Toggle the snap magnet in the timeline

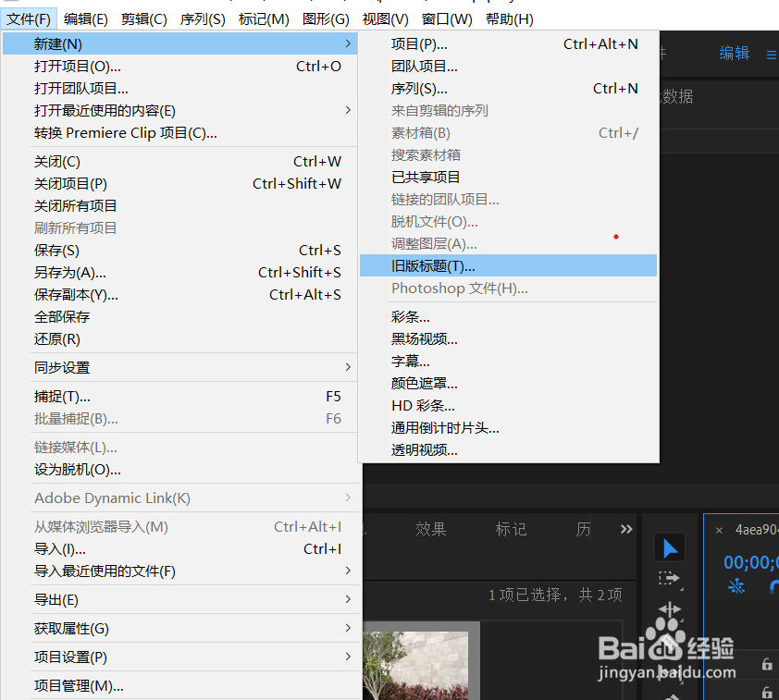(x=774, y=584)
